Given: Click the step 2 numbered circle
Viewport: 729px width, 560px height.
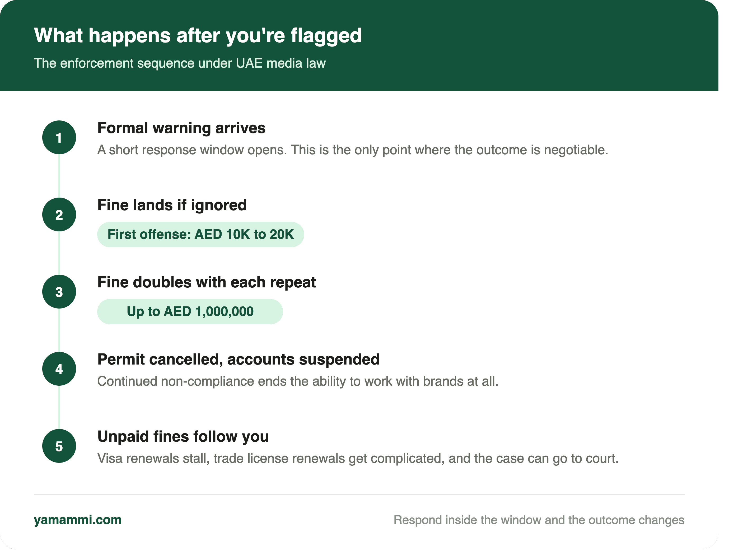Looking at the screenshot, I should [59, 214].
